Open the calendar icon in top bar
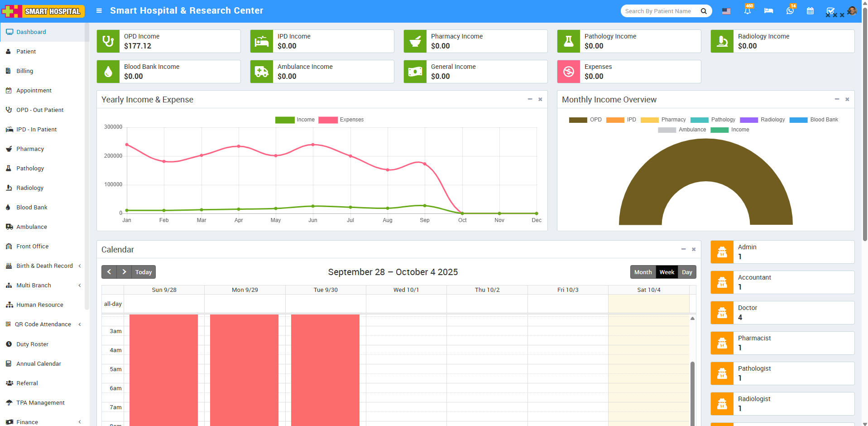The image size is (868, 426). click(x=810, y=11)
